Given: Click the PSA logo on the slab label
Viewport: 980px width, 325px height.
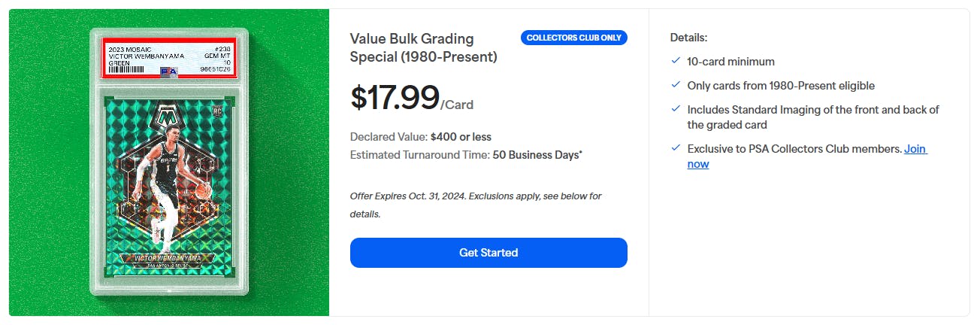Looking at the screenshot, I should click(x=169, y=68).
